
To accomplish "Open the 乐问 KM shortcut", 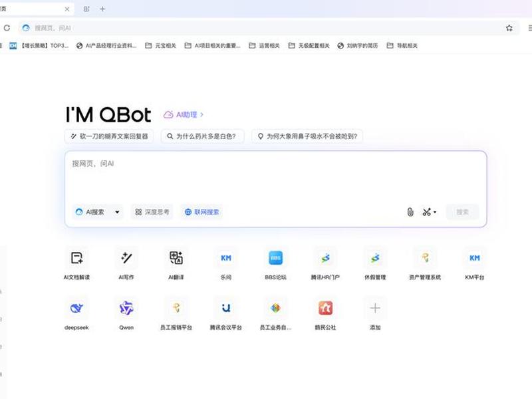I will [225, 263].
